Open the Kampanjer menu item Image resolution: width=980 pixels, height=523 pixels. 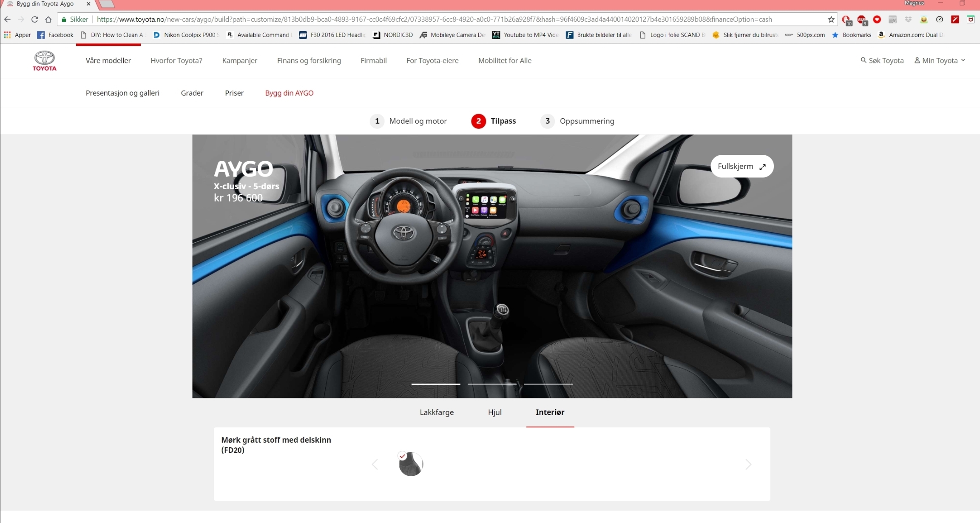pos(240,61)
